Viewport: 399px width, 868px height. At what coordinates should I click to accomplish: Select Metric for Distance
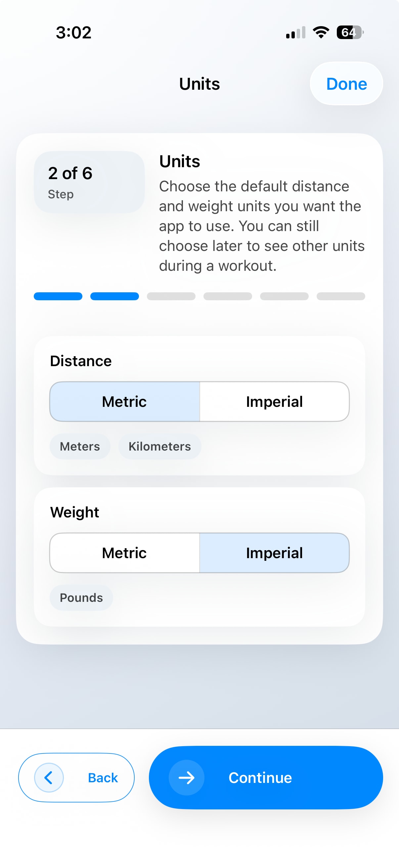125,402
